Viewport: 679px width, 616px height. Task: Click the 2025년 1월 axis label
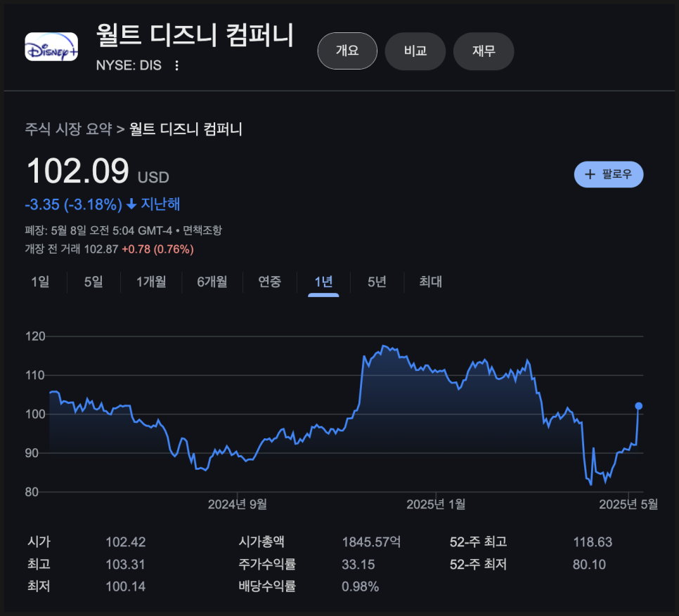coord(436,504)
